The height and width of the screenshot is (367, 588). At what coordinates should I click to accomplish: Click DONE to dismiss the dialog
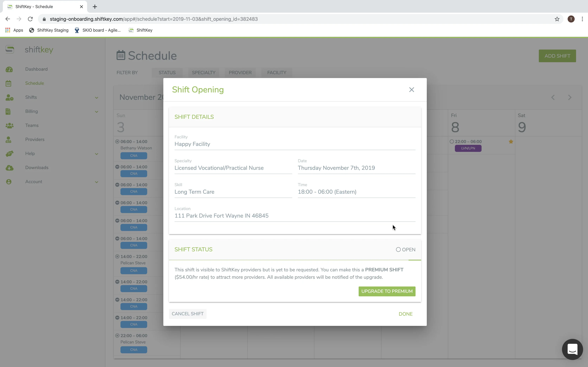405,314
